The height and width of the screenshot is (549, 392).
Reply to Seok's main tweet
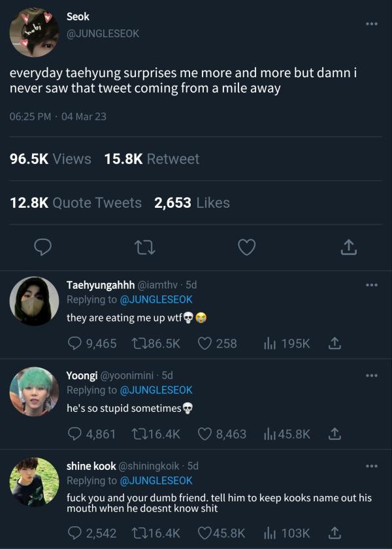click(43, 247)
